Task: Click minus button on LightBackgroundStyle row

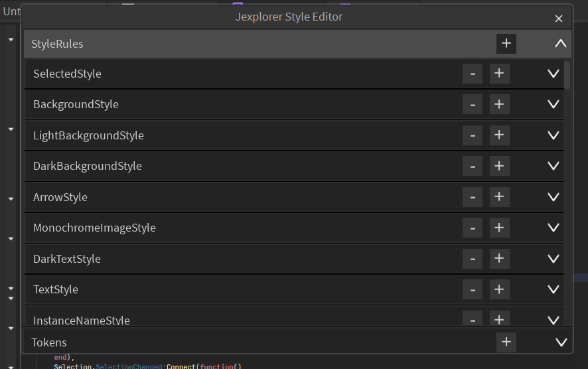Action: 472,135
